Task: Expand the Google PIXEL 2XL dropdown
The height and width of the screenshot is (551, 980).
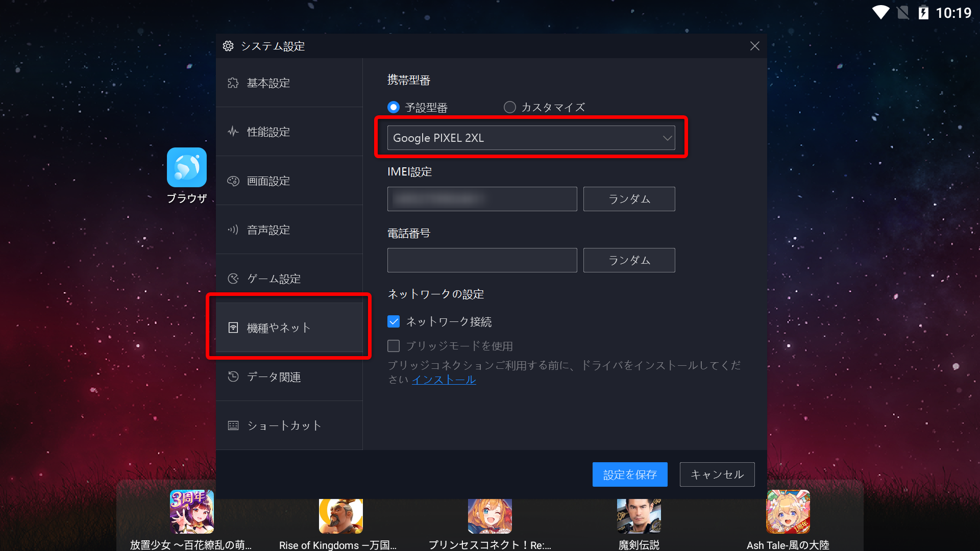Action: pyautogui.click(x=531, y=138)
